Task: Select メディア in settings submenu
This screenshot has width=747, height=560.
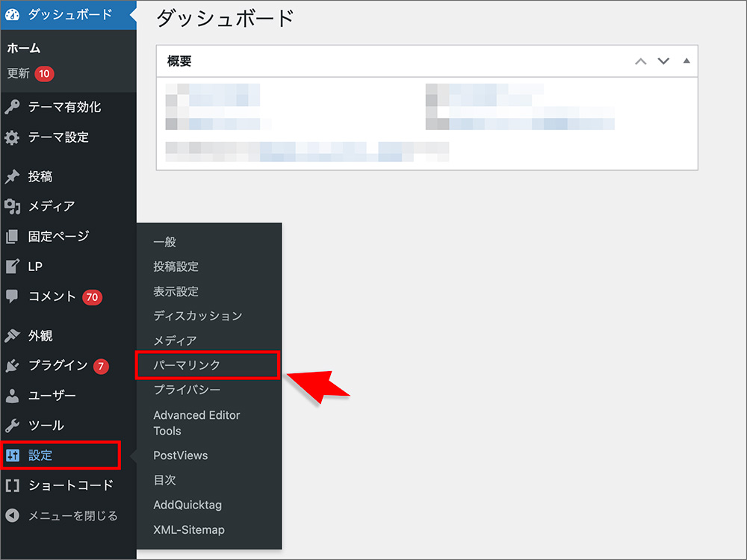Action: tap(175, 340)
